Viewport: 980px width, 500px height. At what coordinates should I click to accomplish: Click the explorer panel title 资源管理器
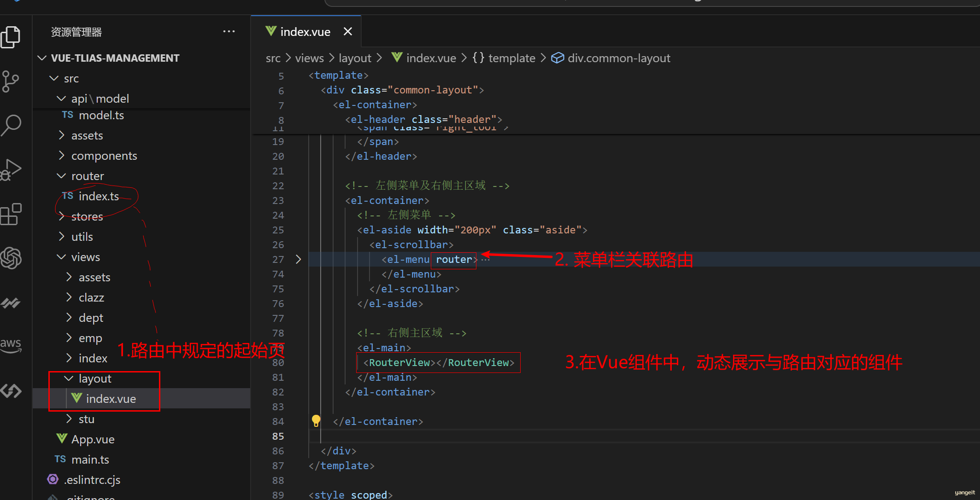[76, 32]
